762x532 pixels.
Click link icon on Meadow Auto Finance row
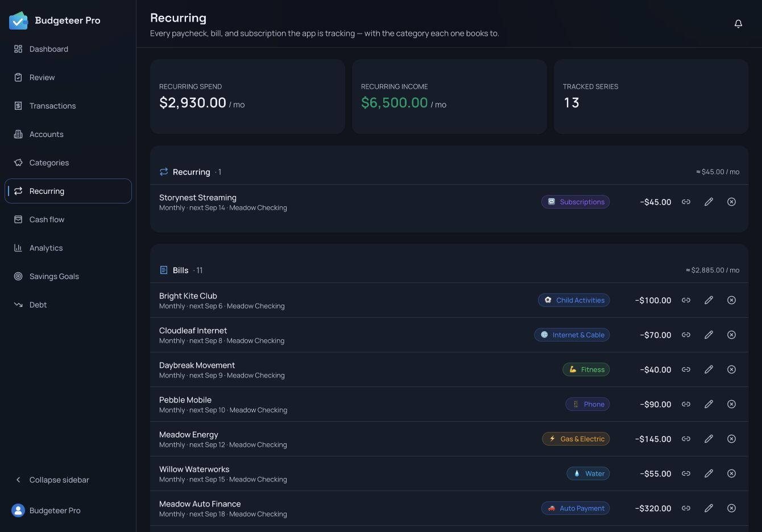click(686, 508)
